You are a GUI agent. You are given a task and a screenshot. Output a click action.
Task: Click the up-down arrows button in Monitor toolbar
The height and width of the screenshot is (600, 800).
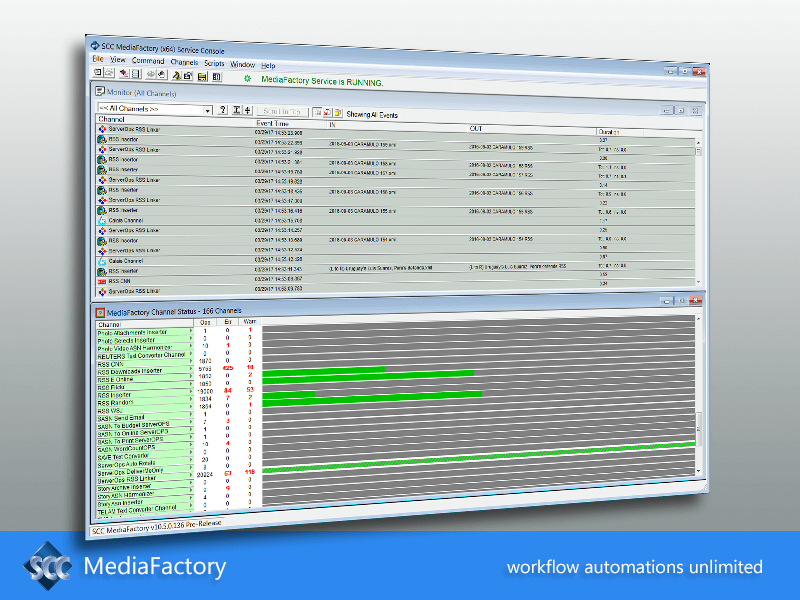pos(247,110)
